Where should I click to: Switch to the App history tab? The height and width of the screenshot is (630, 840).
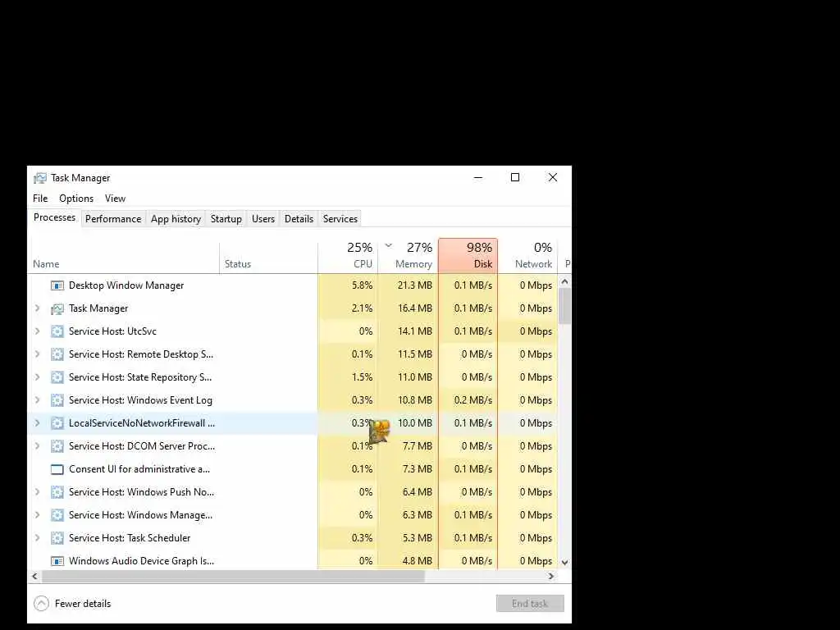point(176,219)
